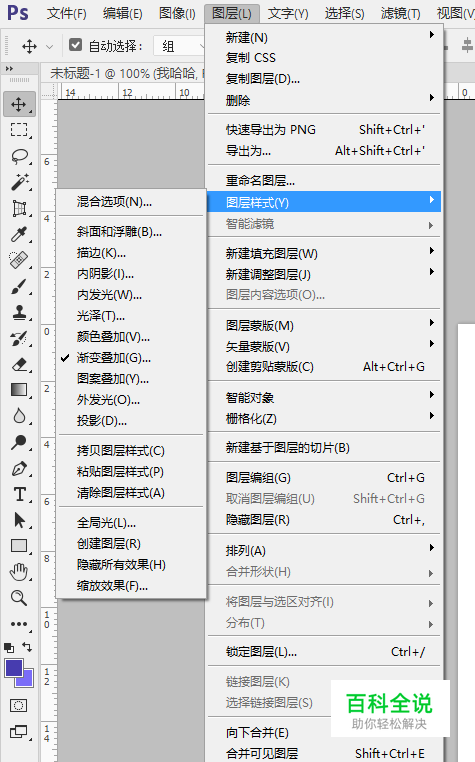This screenshot has height=762, width=475.
Task: Open the 组 auto-select dropdown
Action: click(x=180, y=46)
